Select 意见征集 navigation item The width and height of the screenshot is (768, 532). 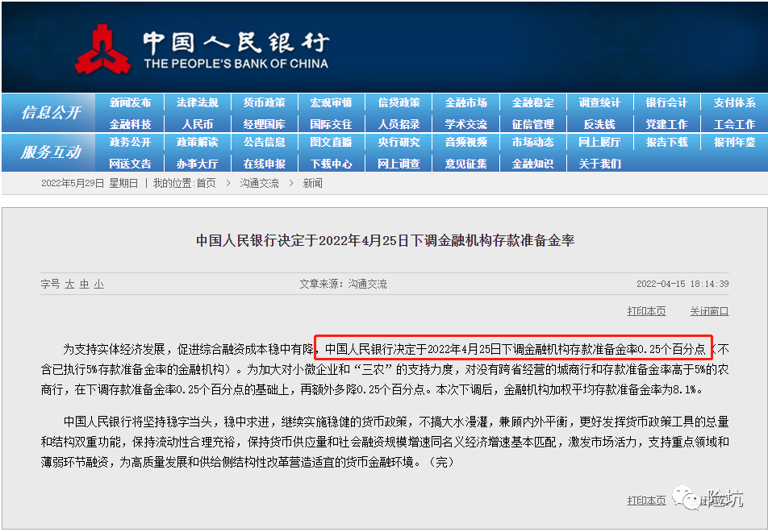tap(465, 164)
